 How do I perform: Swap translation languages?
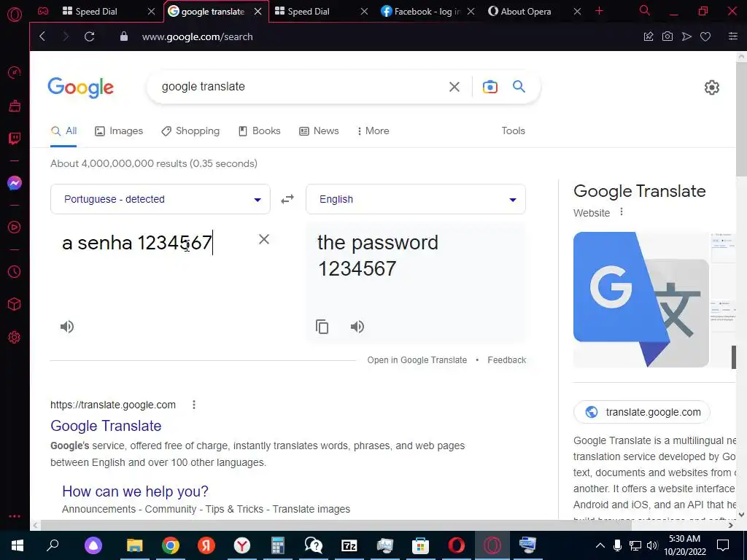pyautogui.click(x=287, y=199)
